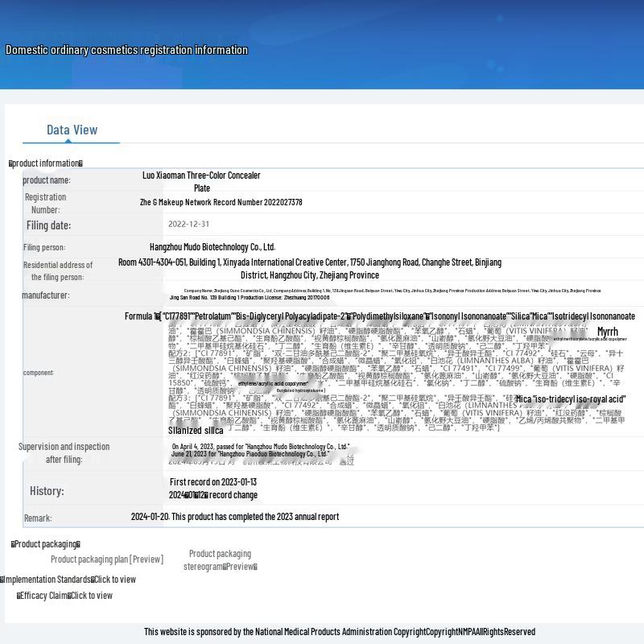Screen dimensions: 644x644
Task: Select the 'Registration Number:' field label
Action: click(x=45, y=204)
